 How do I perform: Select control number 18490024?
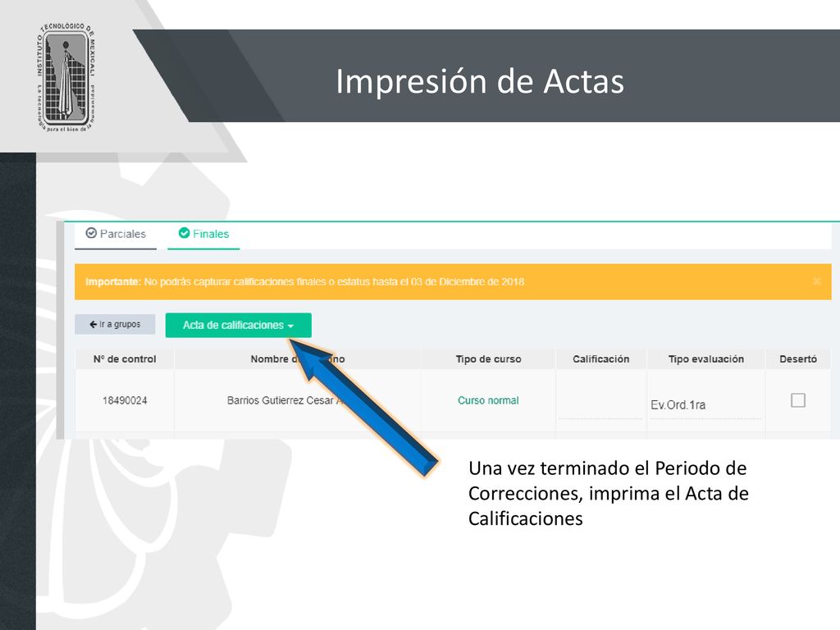pyautogui.click(x=125, y=400)
